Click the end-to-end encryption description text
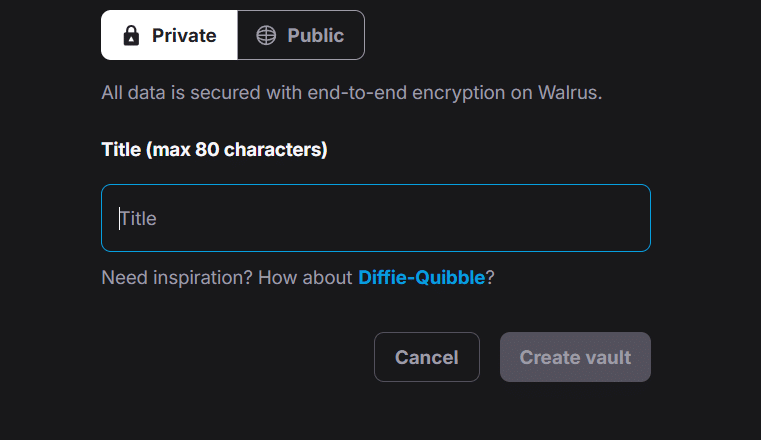761x440 pixels. (x=351, y=92)
